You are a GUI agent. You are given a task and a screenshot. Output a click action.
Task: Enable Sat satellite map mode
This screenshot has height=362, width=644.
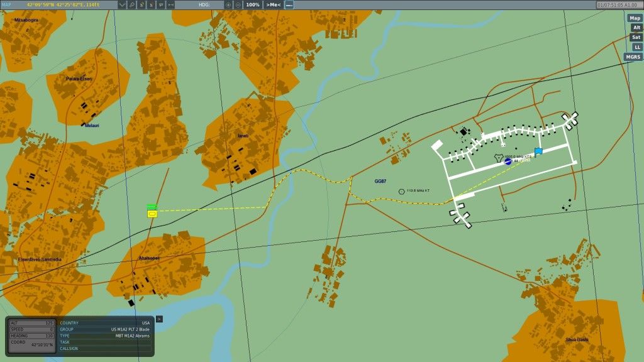(636, 37)
